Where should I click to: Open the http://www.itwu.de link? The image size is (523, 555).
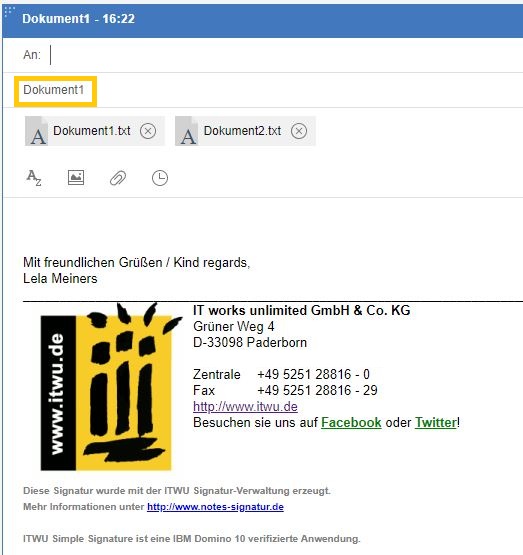pos(245,406)
